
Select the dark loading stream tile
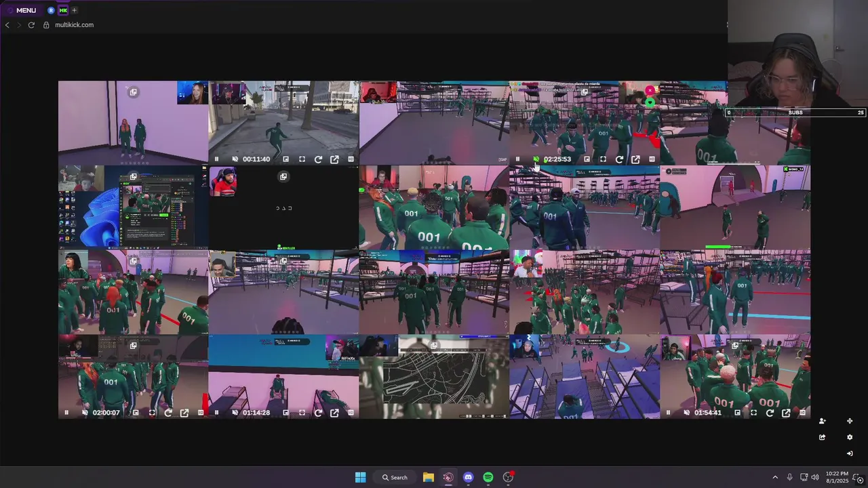[x=283, y=207]
